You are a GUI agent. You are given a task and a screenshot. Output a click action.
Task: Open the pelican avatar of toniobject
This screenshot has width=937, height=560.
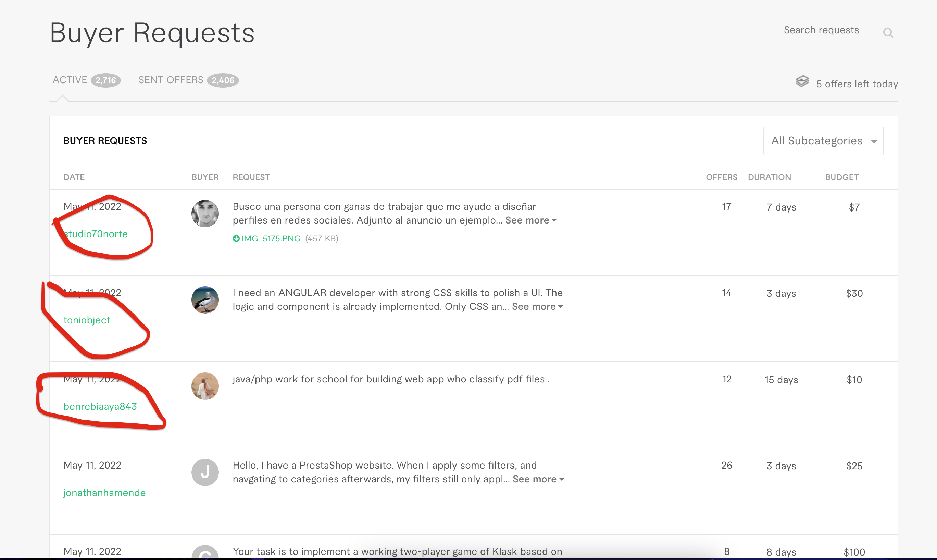click(205, 300)
